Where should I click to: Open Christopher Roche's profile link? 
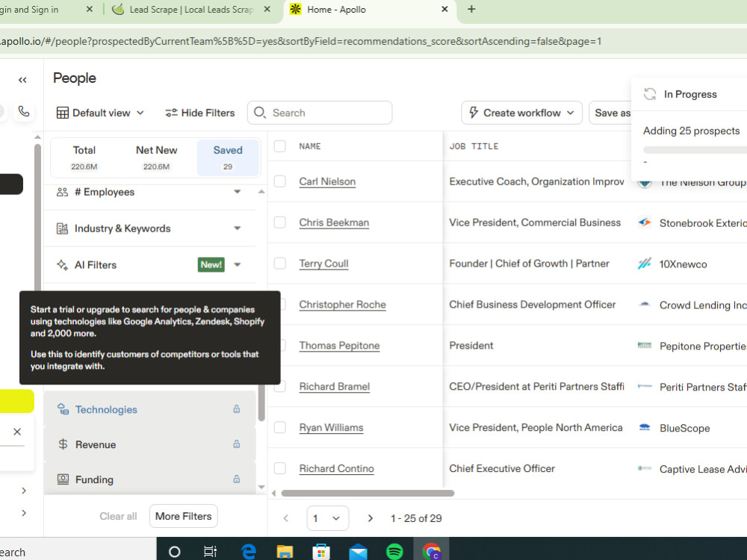click(343, 305)
